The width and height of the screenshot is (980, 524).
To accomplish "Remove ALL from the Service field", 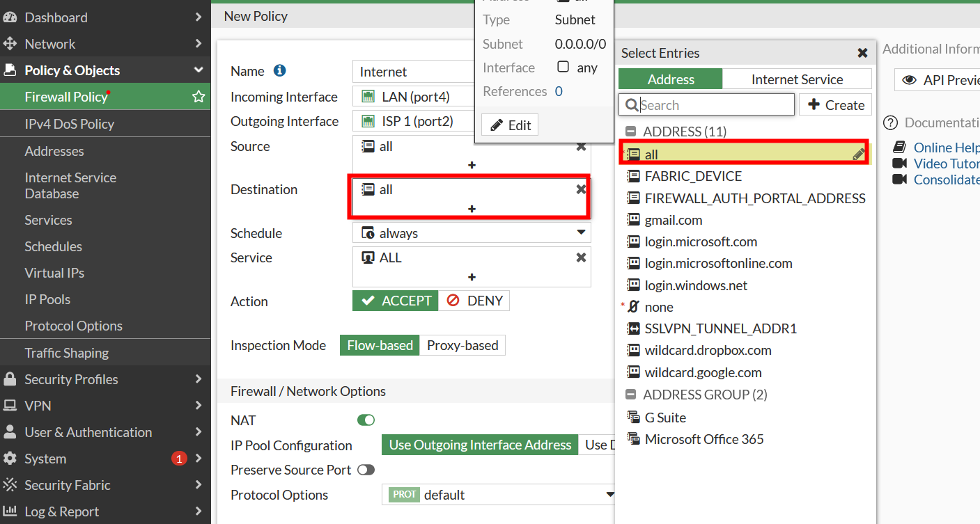I will coord(581,257).
